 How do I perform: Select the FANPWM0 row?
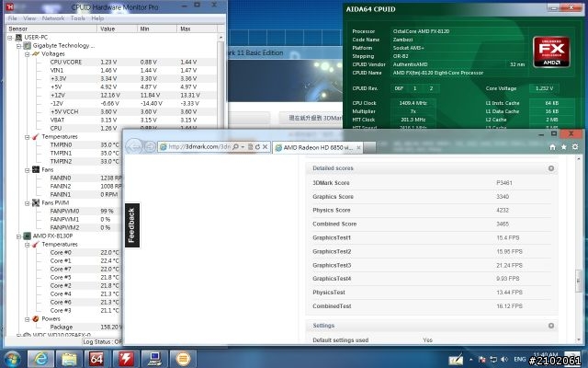point(85,211)
